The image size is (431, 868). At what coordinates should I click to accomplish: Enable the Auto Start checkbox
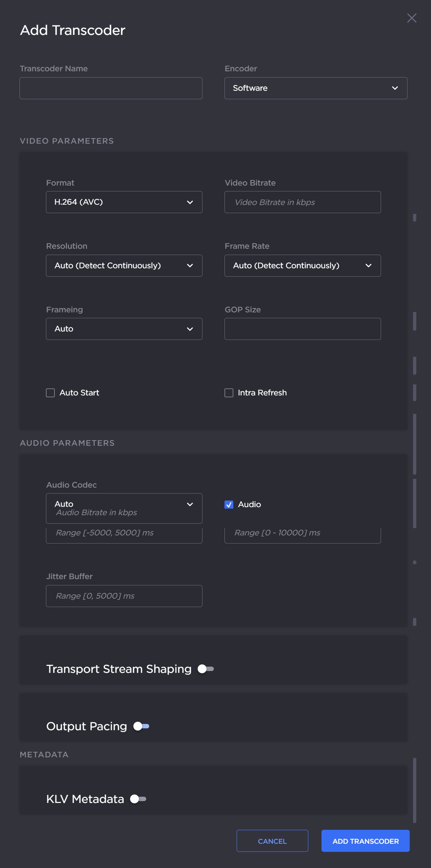tap(50, 393)
